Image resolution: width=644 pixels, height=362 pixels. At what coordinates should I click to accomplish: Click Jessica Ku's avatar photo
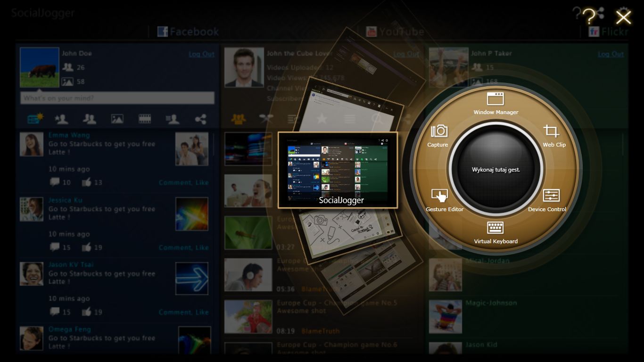pyautogui.click(x=32, y=209)
